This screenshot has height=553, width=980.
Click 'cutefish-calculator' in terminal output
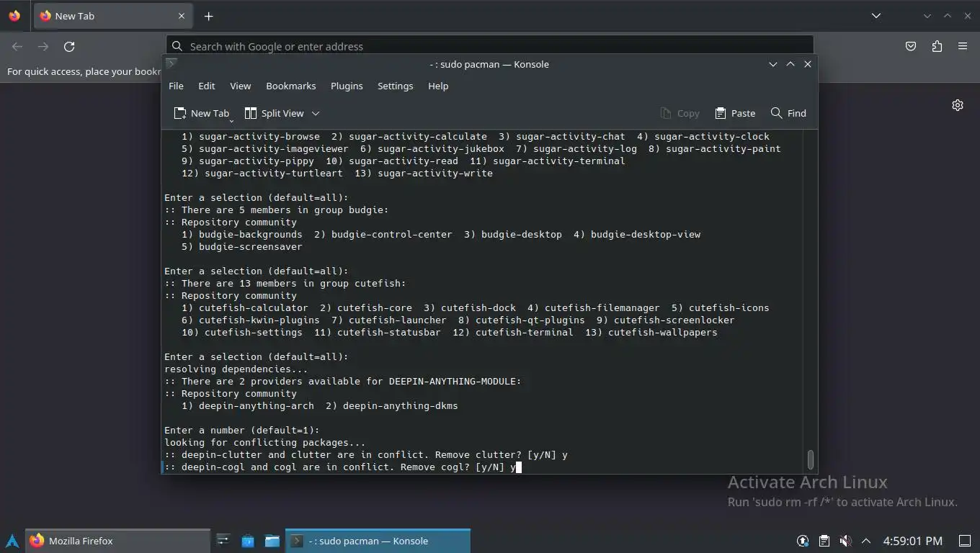point(254,308)
